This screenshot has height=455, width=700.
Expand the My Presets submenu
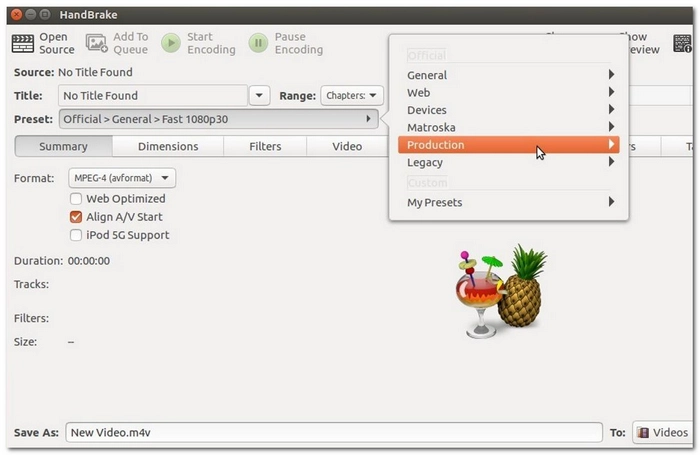tap(508, 202)
